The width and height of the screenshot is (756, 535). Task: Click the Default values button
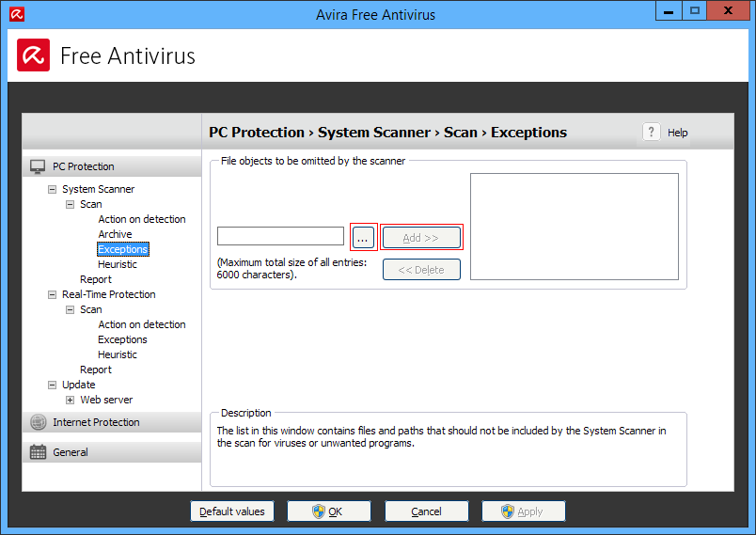pyautogui.click(x=232, y=511)
